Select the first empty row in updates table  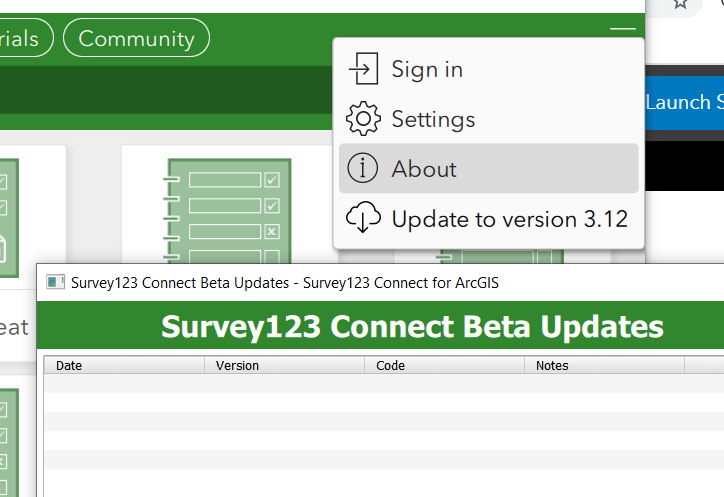tap(380, 384)
